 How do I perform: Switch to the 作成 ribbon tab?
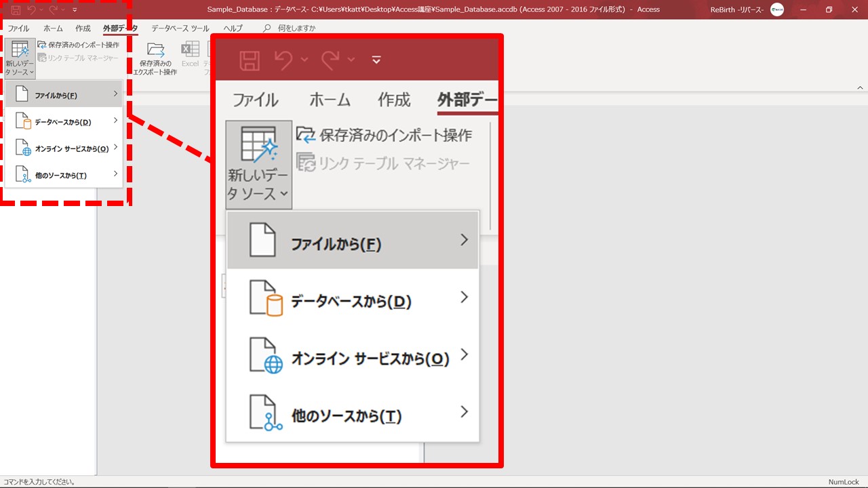83,28
